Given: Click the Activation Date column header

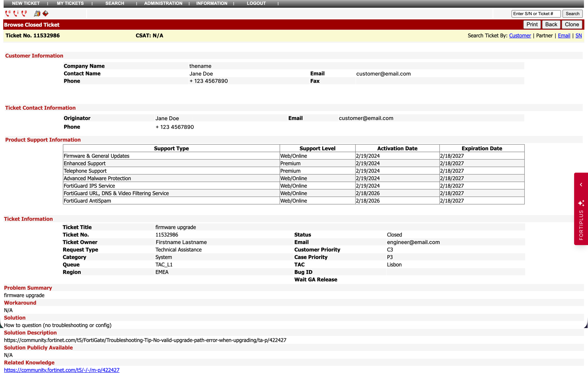Looking at the screenshot, I should click(x=397, y=148).
